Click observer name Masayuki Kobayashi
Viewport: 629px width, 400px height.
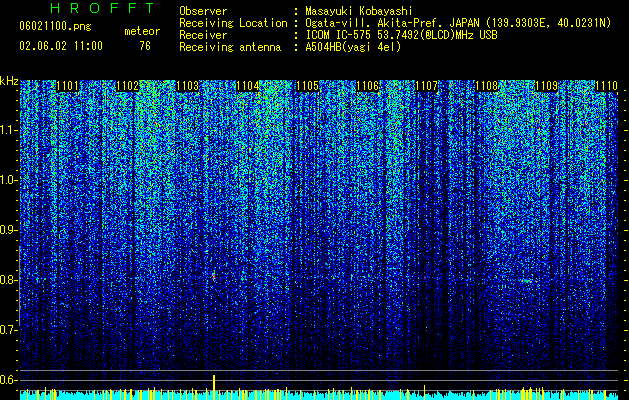pyautogui.click(x=359, y=11)
